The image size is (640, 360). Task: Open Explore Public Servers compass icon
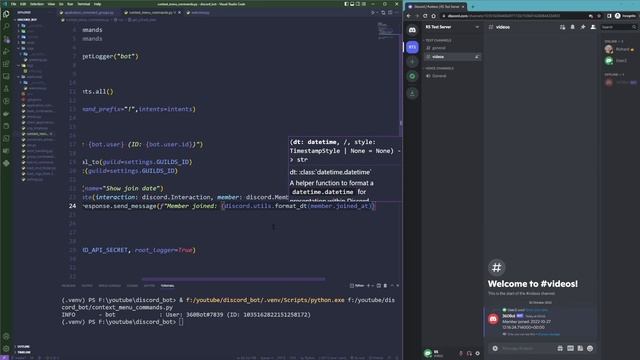click(412, 76)
